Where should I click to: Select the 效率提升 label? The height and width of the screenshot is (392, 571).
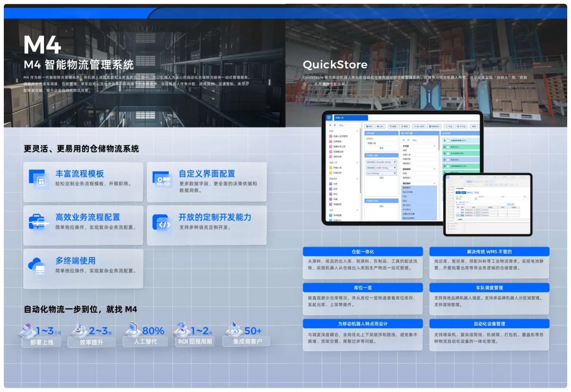click(91, 343)
